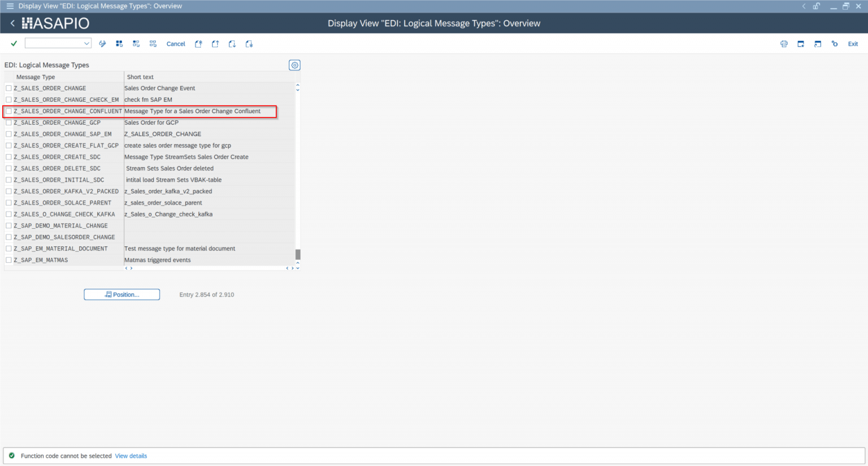Jump to first page icon
The width and height of the screenshot is (868, 466).
pos(198,43)
